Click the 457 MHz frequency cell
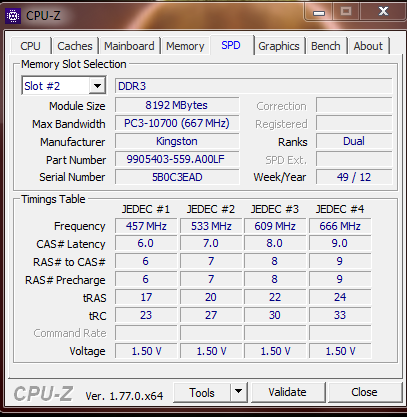Image resolution: width=407 pixels, height=417 pixels. pos(146,226)
